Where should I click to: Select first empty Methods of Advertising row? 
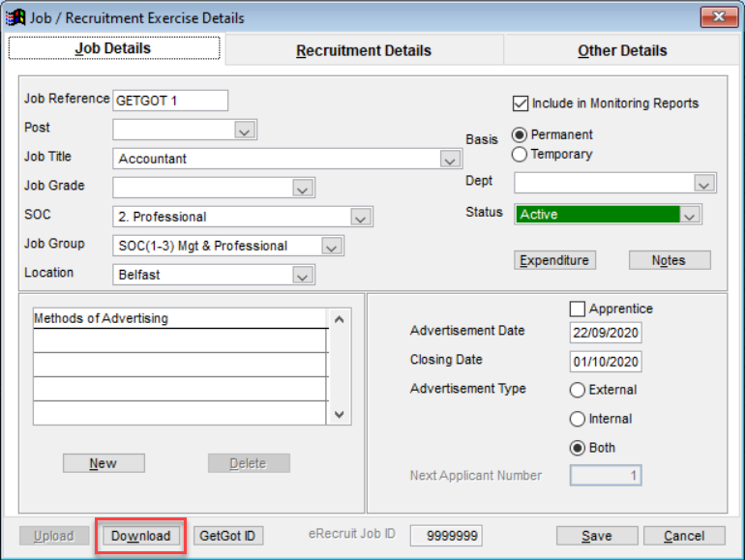(x=181, y=340)
